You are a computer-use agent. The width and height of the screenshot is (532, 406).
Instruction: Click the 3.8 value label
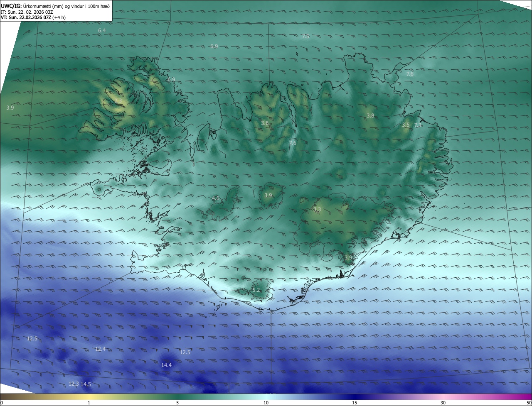pyautogui.click(x=370, y=115)
